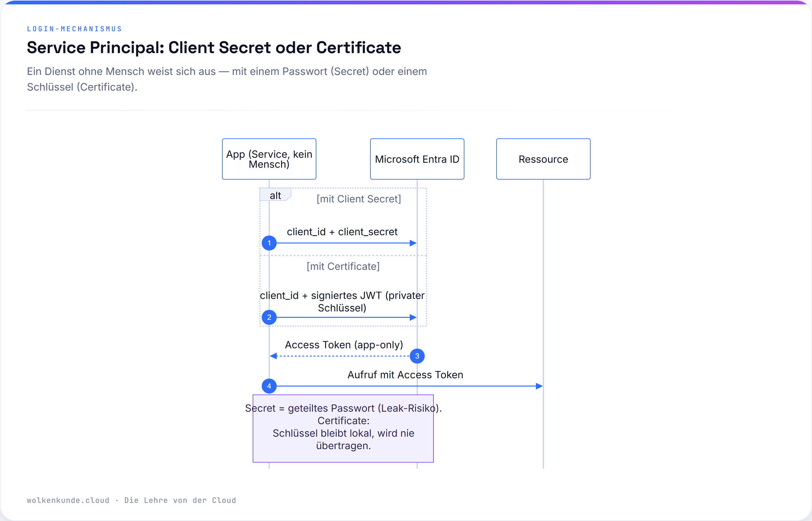This screenshot has height=521, width=812.
Task: Select the Service Principal slide title
Action: click(214, 47)
